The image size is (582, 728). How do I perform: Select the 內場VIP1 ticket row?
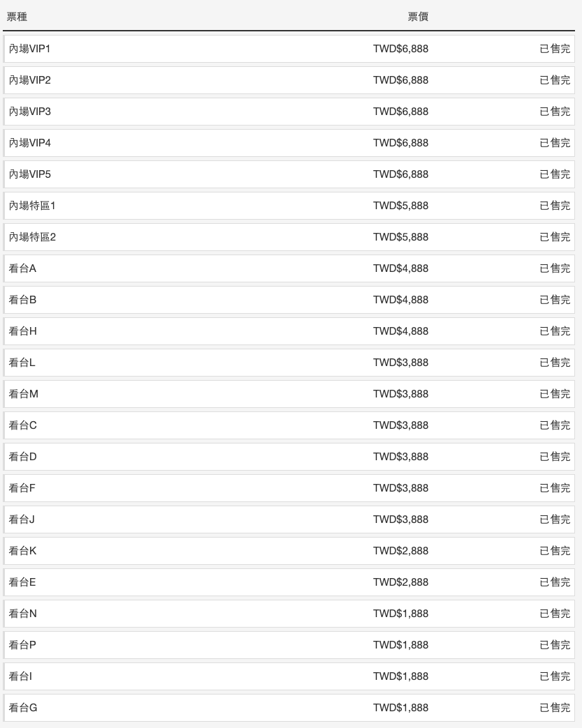pyautogui.click(x=289, y=49)
